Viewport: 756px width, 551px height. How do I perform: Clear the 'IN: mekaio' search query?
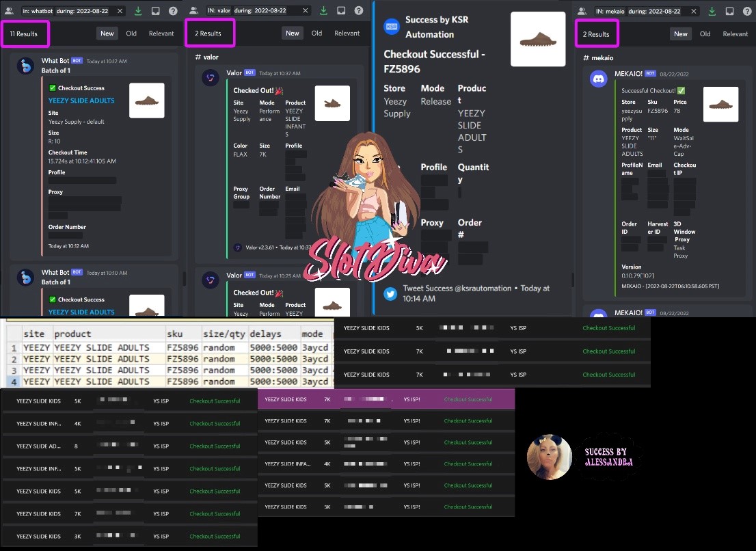(693, 11)
